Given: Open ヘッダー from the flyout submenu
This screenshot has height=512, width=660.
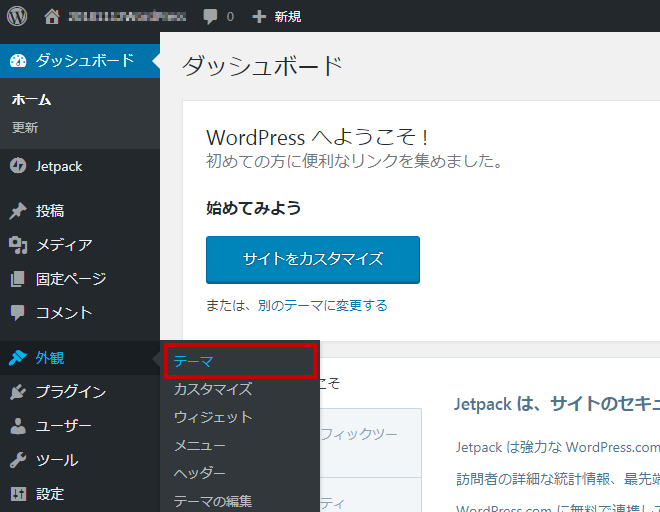Looking at the screenshot, I should (x=200, y=473).
